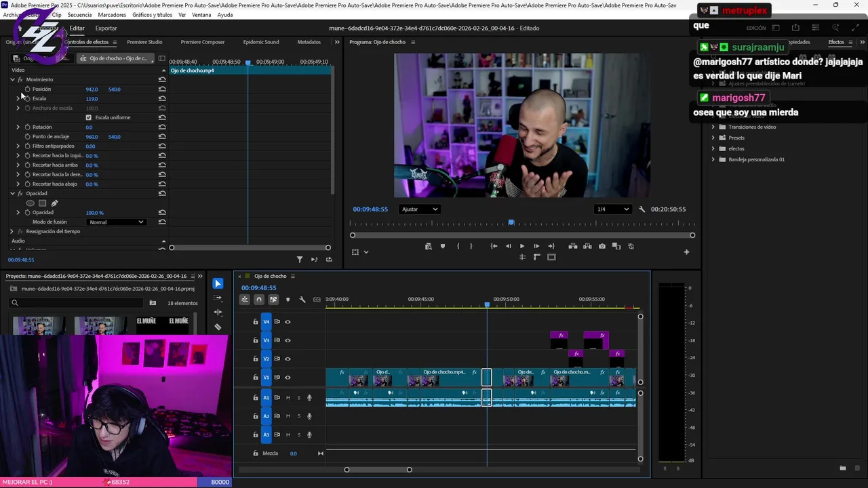The image size is (868, 488).
Task: Toggle V2 track targeting button
Action: (x=267, y=359)
